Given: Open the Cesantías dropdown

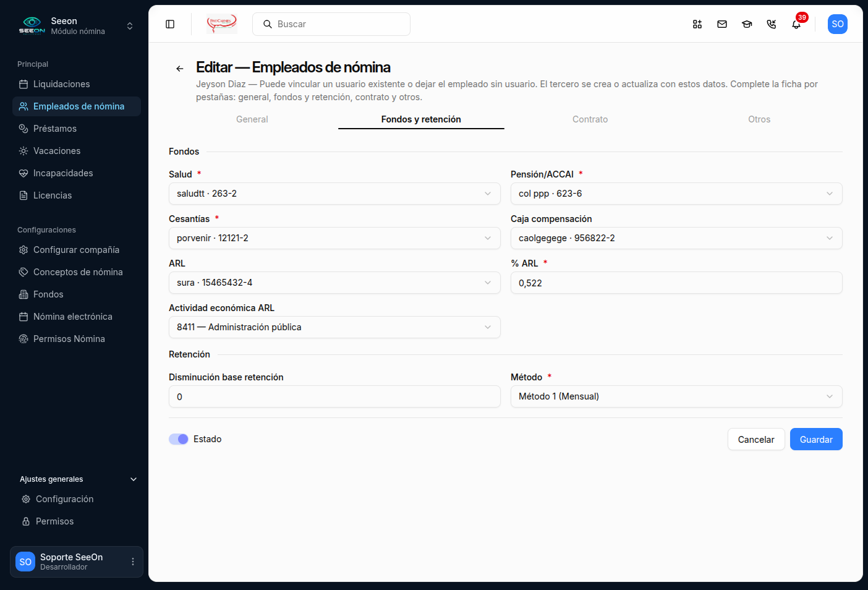Looking at the screenshot, I should tap(334, 238).
